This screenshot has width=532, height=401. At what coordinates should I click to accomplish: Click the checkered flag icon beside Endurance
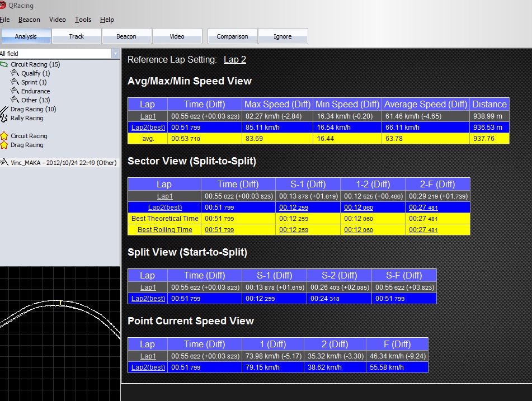tap(16, 91)
